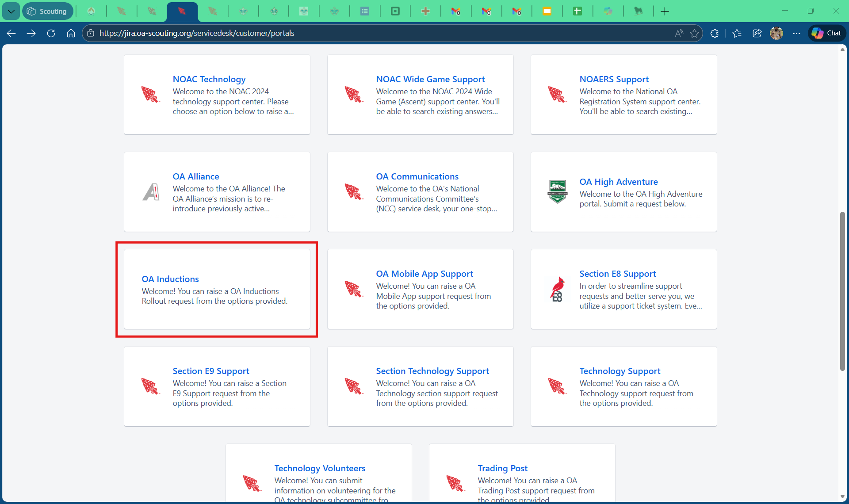The image size is (849, 504).
Task: Open the NOAC Technology portal link
Action: [209, 79]
